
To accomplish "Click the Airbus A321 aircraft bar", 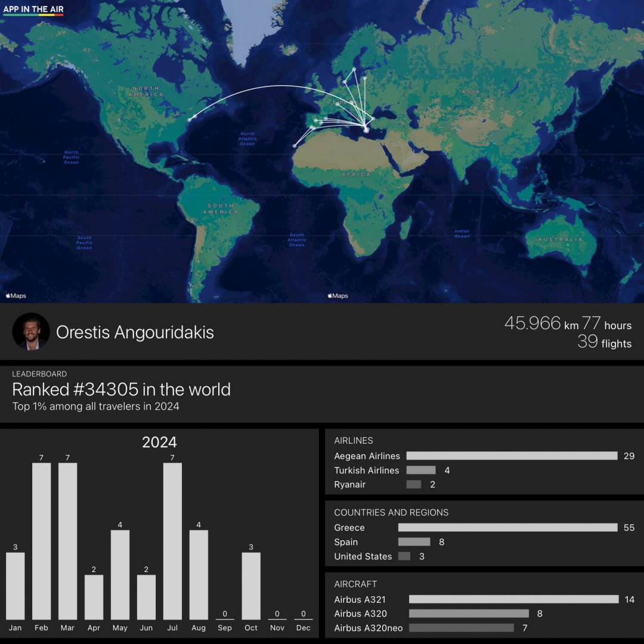I will (x=513, y=599).
